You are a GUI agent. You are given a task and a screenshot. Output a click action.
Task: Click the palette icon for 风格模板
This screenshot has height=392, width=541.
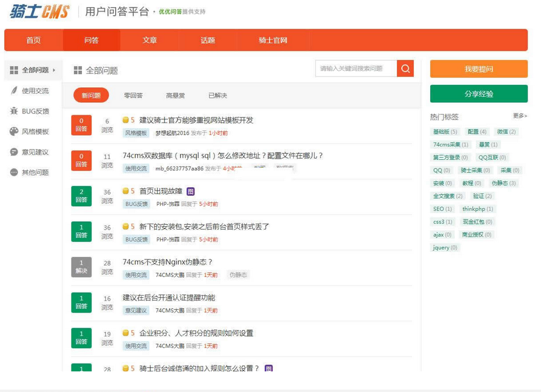[14, 131]
